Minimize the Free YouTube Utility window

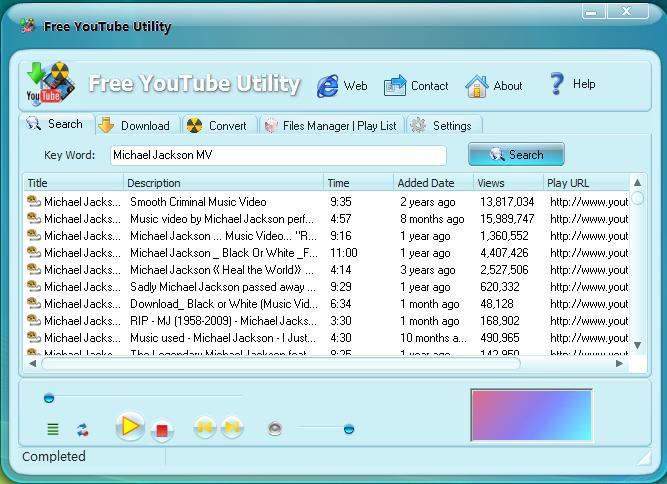tap(593, 11)
